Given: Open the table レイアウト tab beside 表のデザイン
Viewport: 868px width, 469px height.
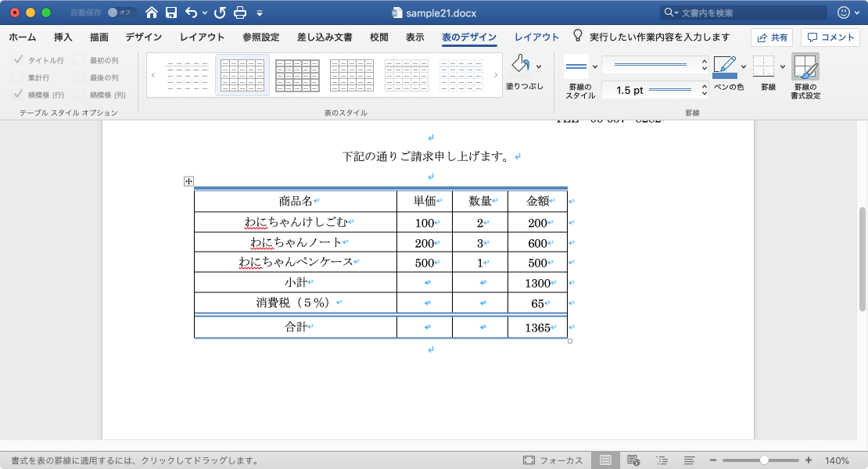Looking at the screenshot, I should 536,37.
